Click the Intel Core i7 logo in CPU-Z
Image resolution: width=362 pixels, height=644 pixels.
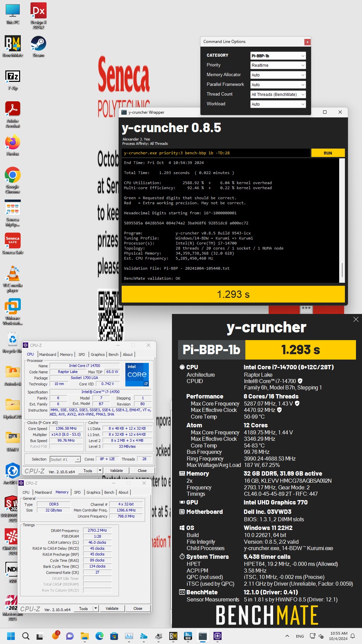pyautogui.click(x=137, y=374)
